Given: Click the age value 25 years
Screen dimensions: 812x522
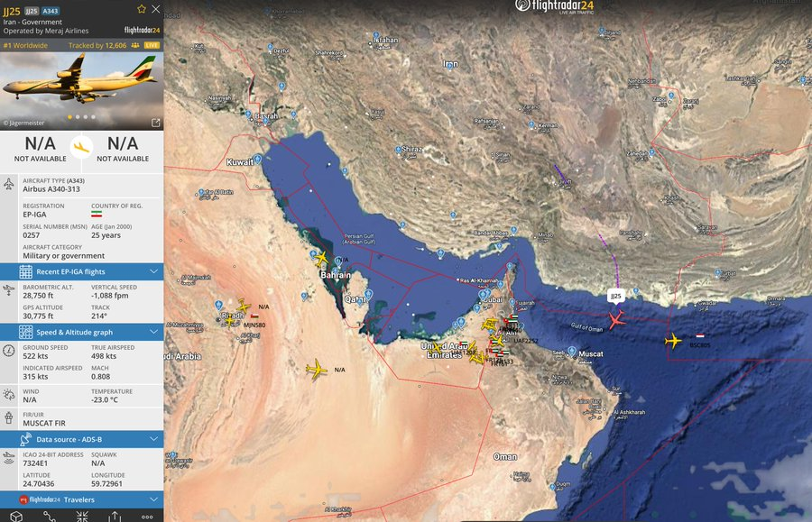Looking at the screenshot, I should click(106, 235).
